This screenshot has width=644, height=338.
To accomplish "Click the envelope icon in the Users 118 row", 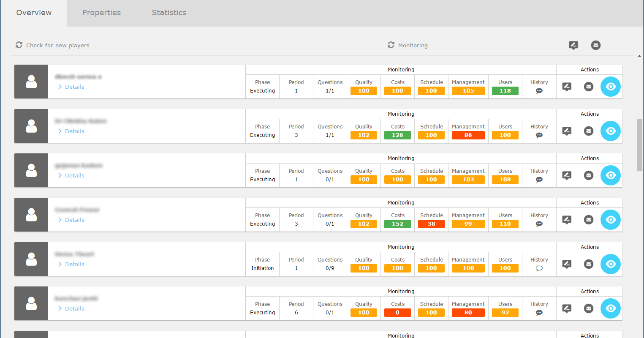I will [x=589, y=87].
